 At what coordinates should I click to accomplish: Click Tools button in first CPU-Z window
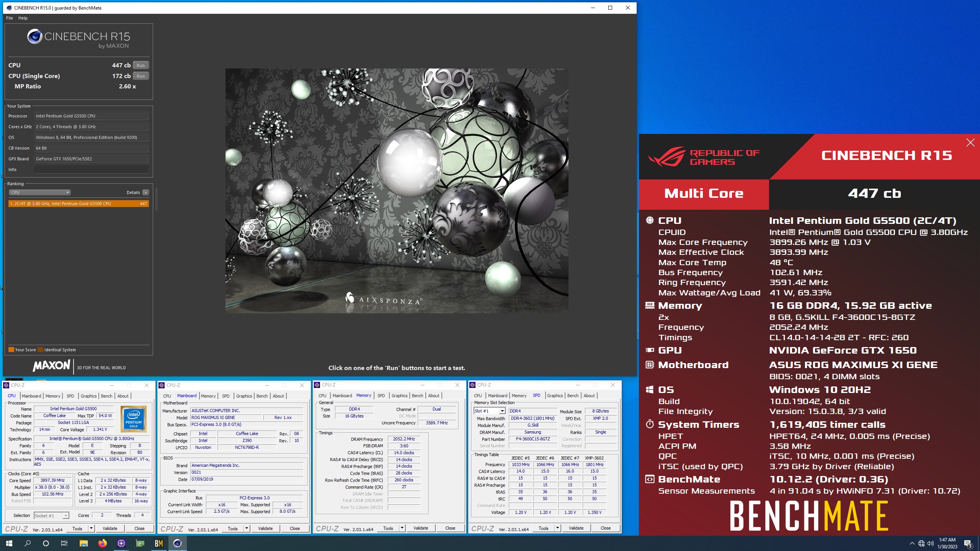(x=77, y=528)
